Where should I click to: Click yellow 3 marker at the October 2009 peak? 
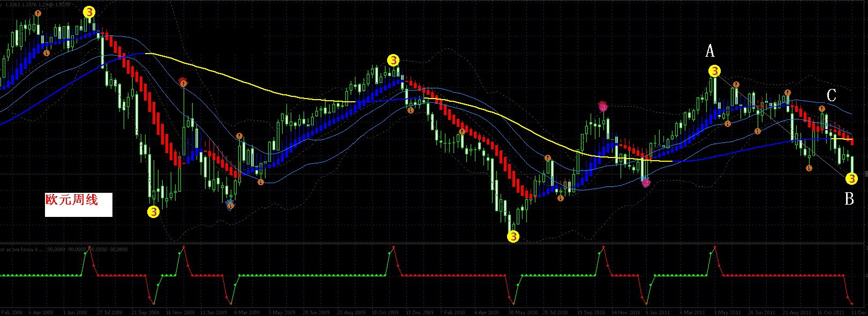pyautogui.click(x=393, y=60)
